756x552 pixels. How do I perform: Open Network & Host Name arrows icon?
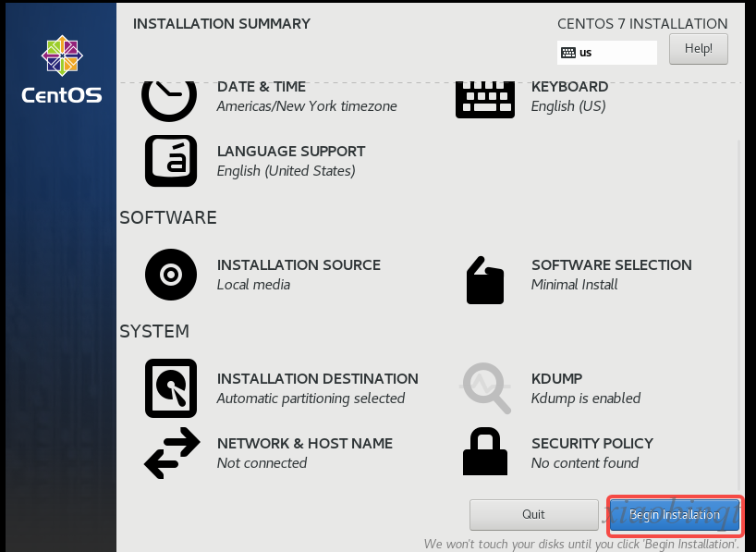(x=172, y=452)
